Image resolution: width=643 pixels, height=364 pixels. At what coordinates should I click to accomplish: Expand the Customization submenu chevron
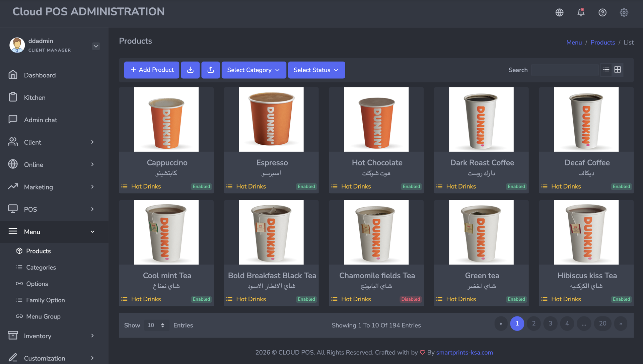(92, 358)
